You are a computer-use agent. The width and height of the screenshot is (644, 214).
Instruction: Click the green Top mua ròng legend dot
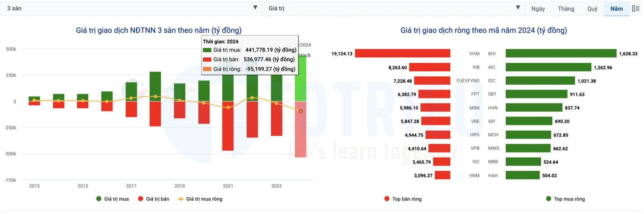[x=548, y=199]
